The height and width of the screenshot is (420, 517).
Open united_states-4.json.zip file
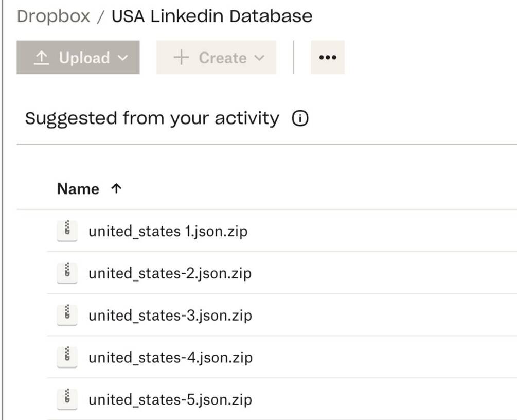click(x=170, y=358)
